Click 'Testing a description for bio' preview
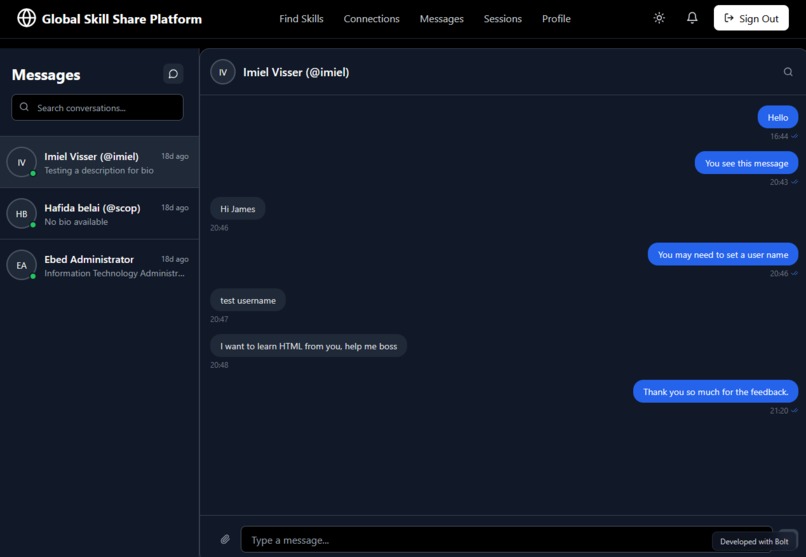806x557 pixels. tap(99, 170)
